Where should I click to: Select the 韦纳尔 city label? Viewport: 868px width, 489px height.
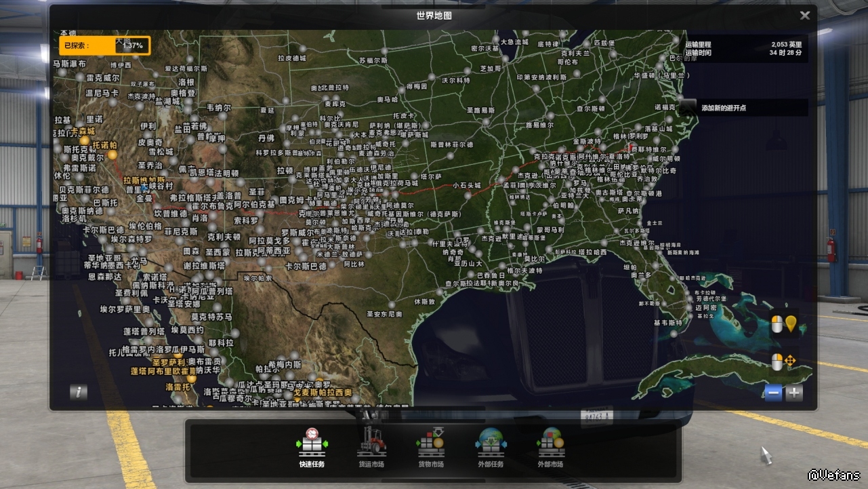[218, 107]
